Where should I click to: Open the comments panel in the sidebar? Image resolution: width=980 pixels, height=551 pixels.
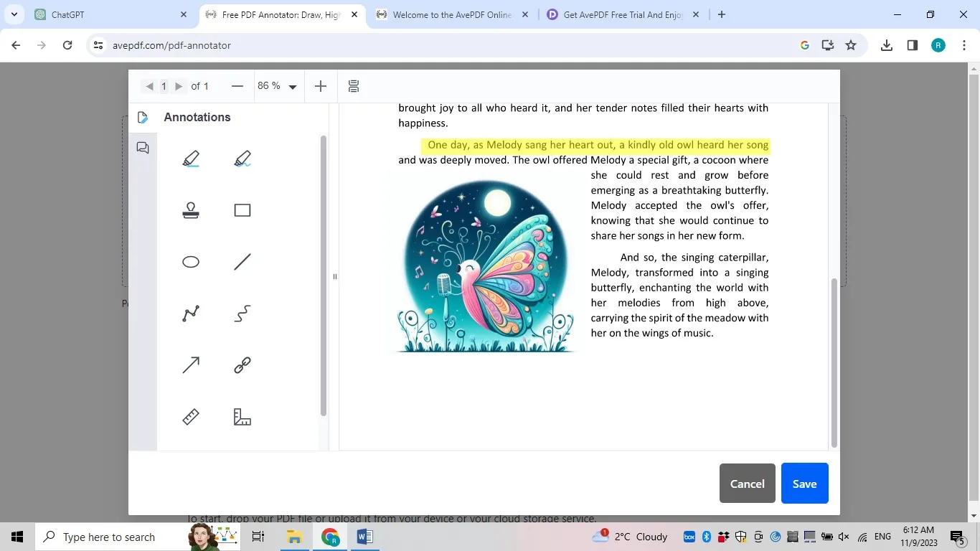point(142,148)
